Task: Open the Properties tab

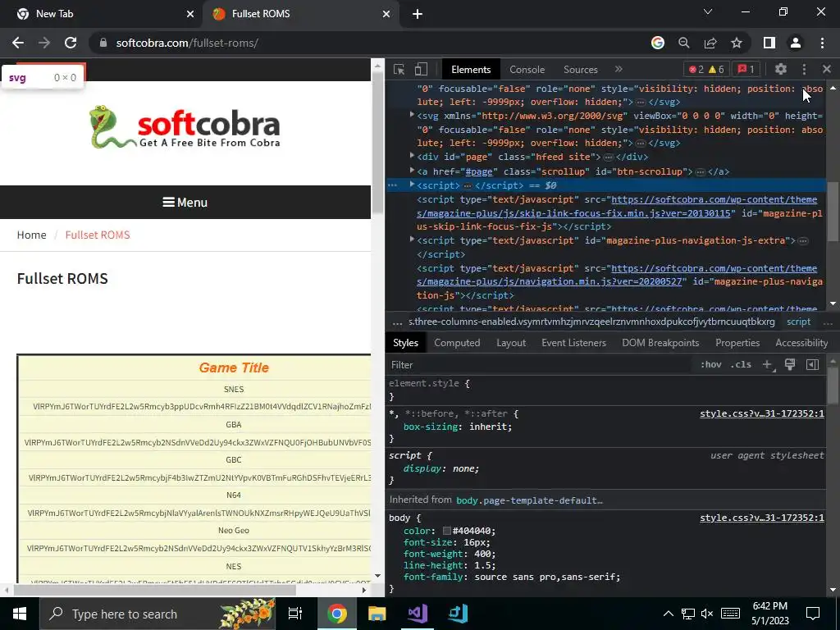Action: click(x=737, y=343)
